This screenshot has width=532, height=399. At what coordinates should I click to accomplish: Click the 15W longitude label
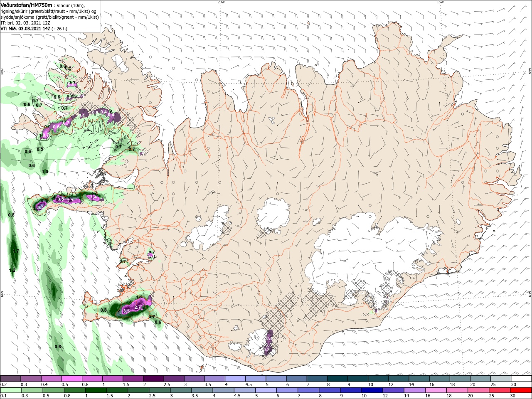(440, 2)
